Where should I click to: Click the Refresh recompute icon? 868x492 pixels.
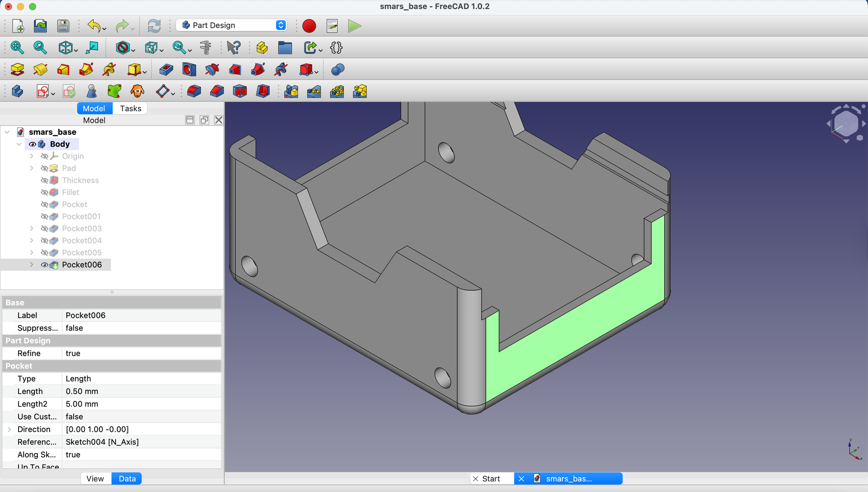click(x=154, y=26)
